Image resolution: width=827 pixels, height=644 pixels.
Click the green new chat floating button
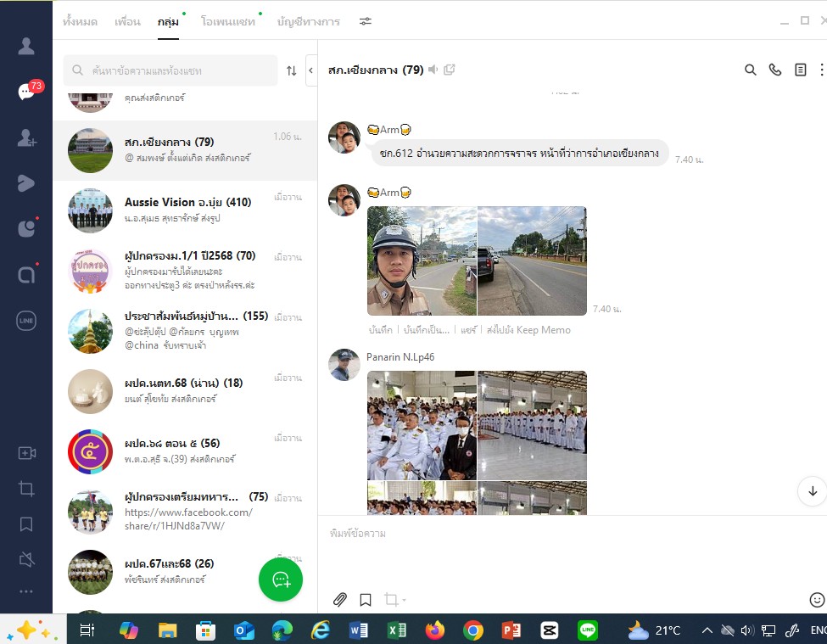click(x=281, y=580)
